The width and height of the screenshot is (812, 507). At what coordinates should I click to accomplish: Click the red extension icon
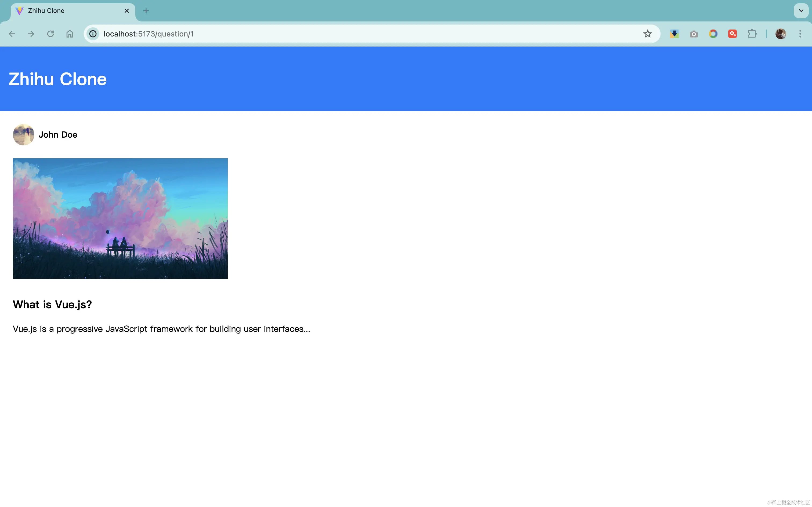[x=733, y=34]
